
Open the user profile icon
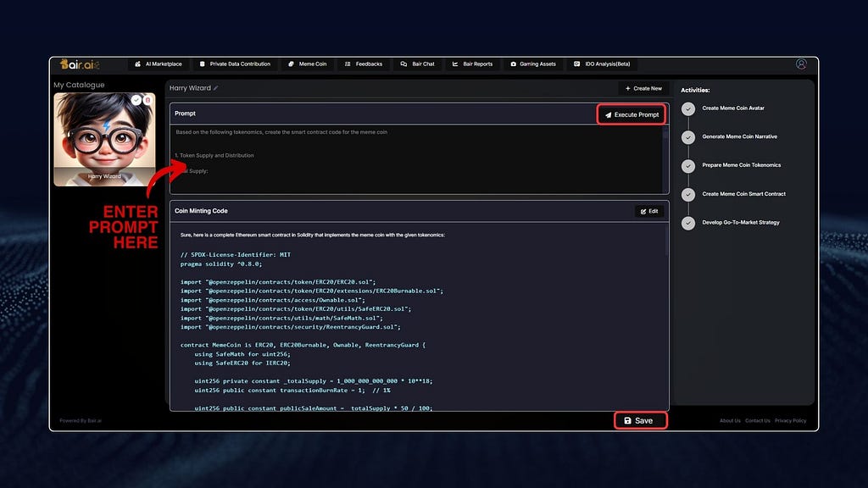[x=801, y=64]
